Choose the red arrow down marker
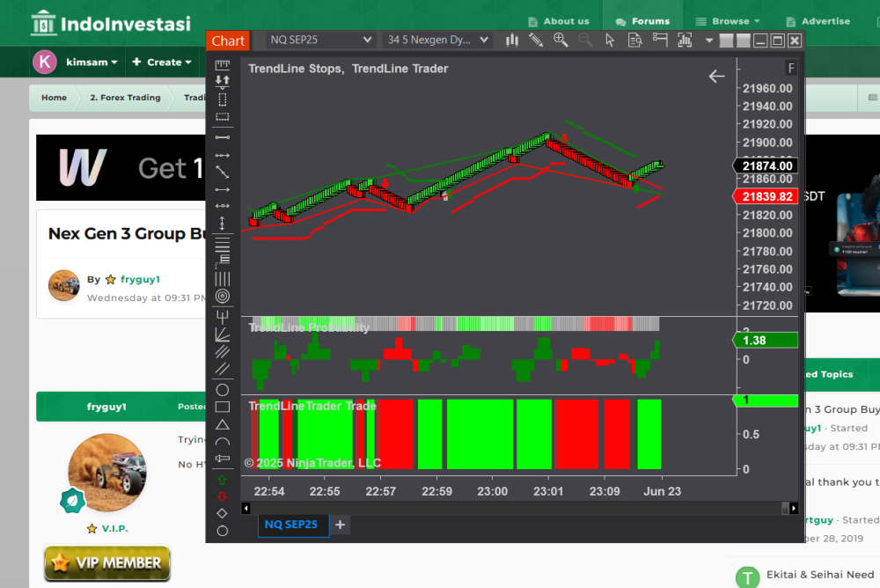The image size is (880, 588). pyautogui.click(x=223, y=496)
